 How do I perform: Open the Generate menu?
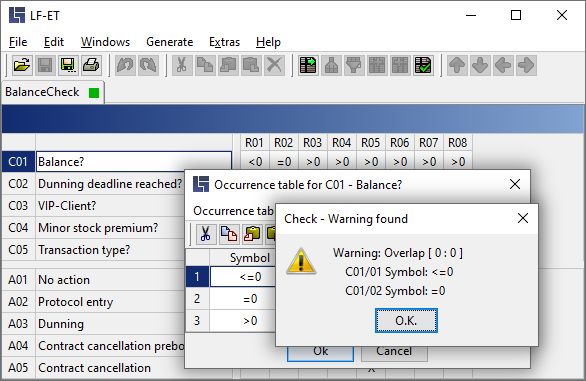pyautogui.click(x=170, y=42)
